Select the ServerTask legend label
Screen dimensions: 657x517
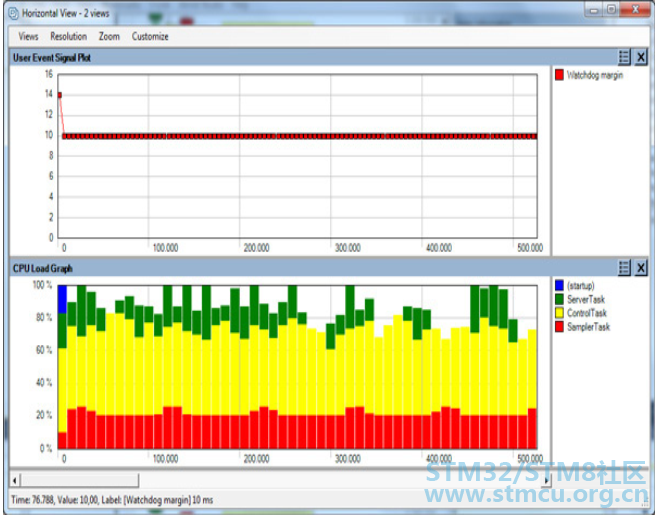[586, 299]
